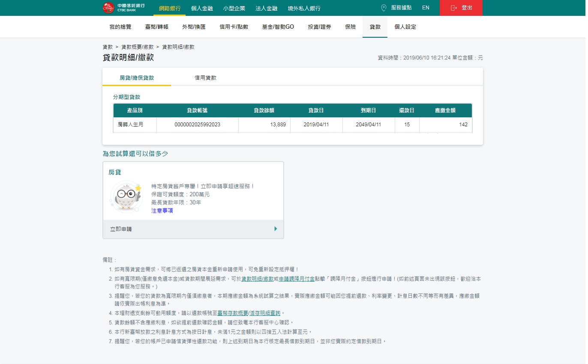Click the 分期型貸款 section label

[x=126, y=97]
